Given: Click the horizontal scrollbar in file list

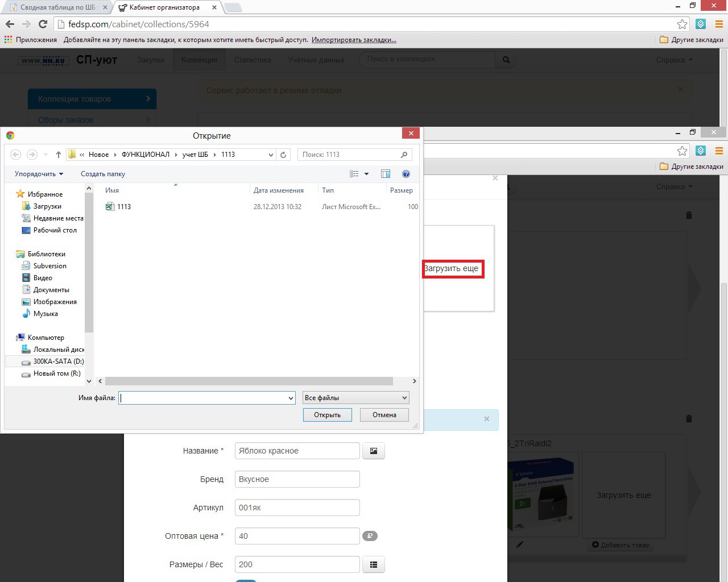Looking at the screenshot, I should coord(249,381).
